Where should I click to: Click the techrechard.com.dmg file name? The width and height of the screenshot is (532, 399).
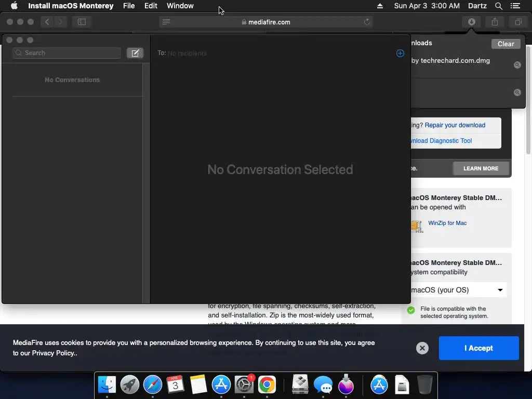[x=450, y=61]
